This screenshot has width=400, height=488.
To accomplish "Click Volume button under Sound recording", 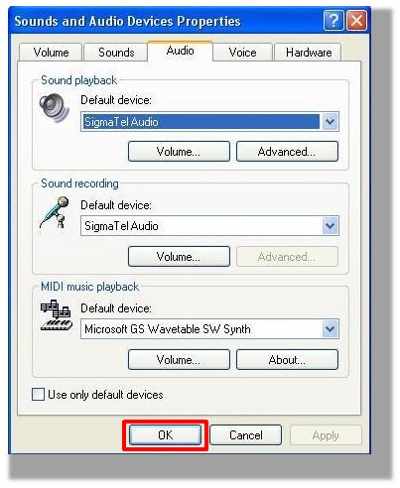I will point(179,257).
